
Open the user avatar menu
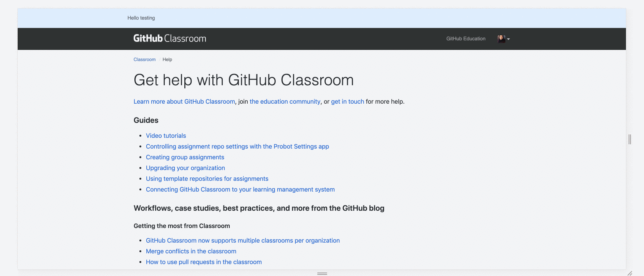click(x=503, y=39)
